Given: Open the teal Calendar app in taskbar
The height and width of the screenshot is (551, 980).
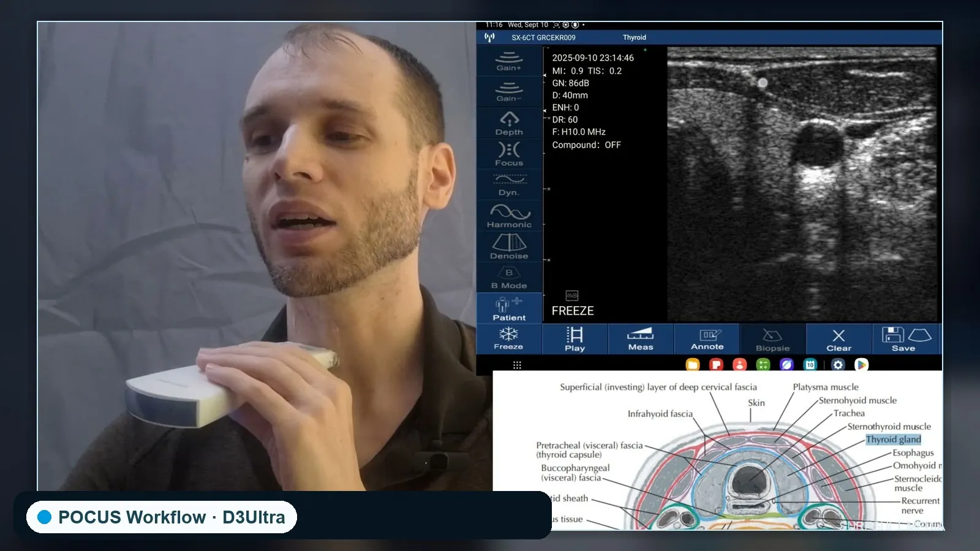Looking at the screenshot, I should (x=810, y=365).
